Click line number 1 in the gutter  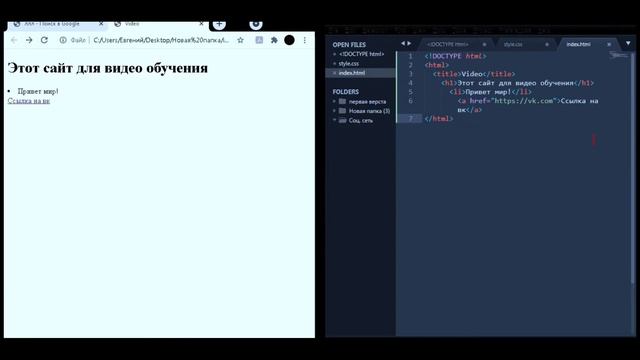coord(411,56)
